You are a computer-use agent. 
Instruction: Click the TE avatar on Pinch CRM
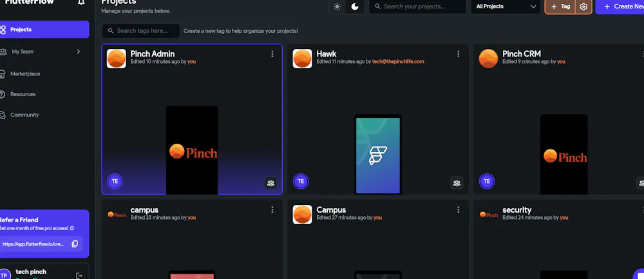pos(487,181)
